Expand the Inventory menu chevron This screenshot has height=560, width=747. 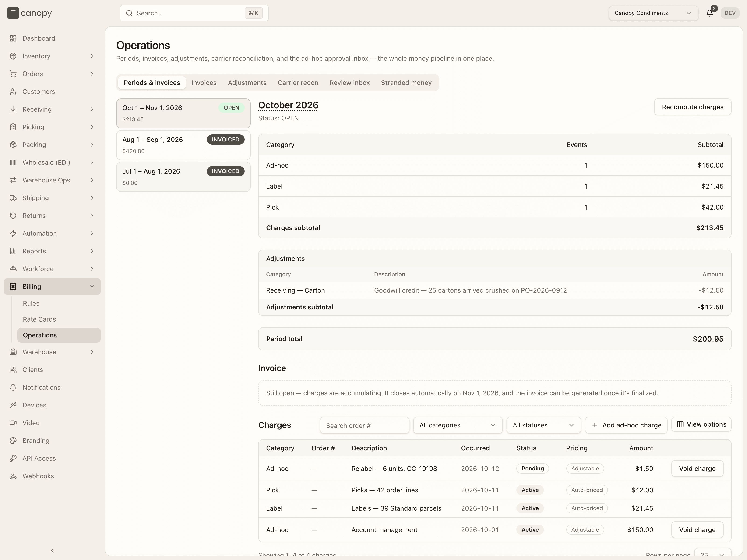(92, 56)
